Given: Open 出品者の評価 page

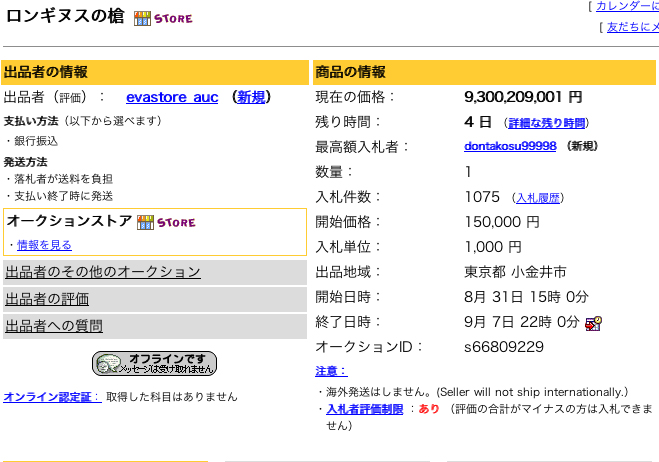Looking at the screenshot, I should pos(47,299).
